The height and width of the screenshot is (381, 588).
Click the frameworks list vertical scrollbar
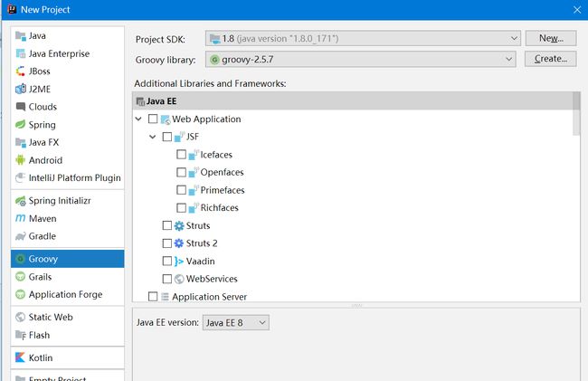pos(576,114)
